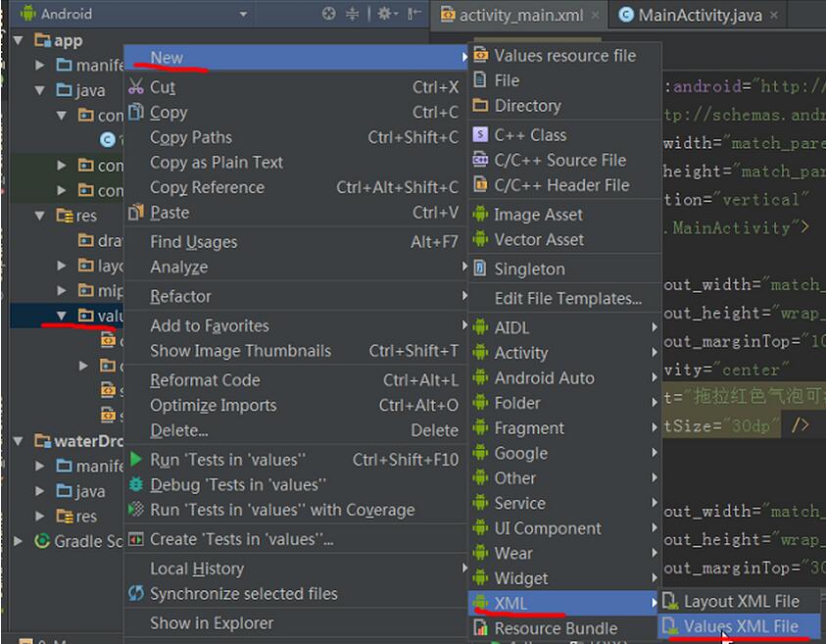Click the textSize 30dp code line
Screen dimensions: 826x644
pos(737,424)
